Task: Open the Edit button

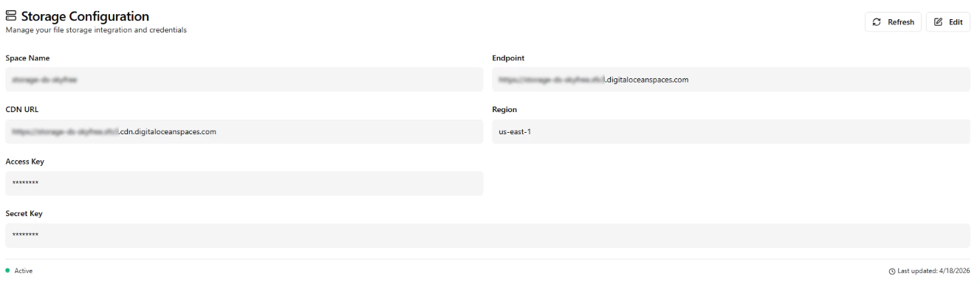Action: point(948,22)
